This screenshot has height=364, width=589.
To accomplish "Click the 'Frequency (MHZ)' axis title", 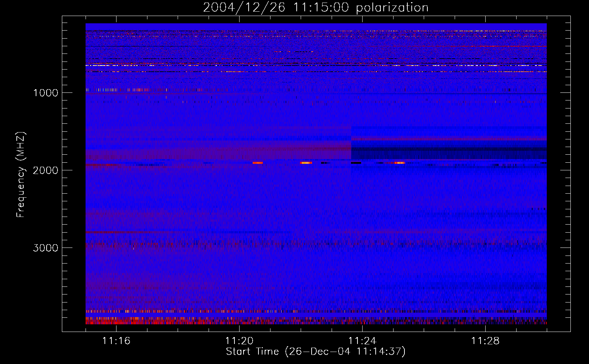I will [x=20, y=175].
